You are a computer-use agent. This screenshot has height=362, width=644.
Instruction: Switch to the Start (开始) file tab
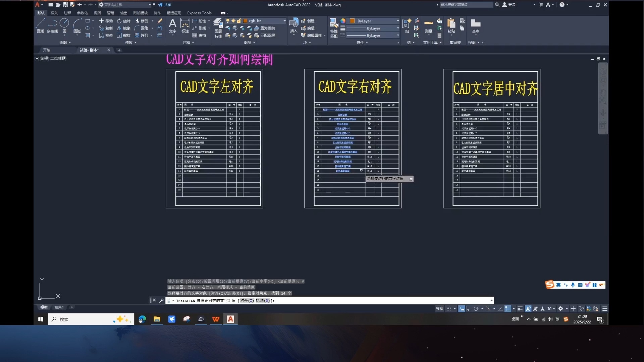[x=47, y=50]
